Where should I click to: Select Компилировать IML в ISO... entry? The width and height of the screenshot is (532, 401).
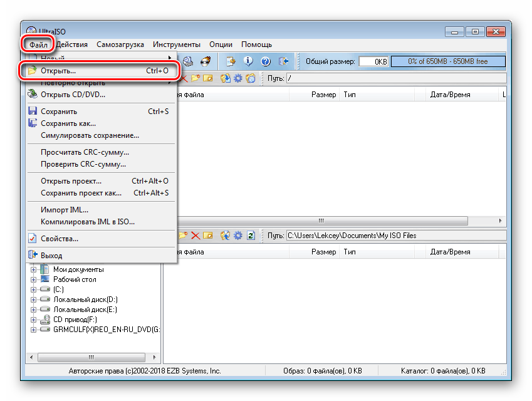click(101, 222)
